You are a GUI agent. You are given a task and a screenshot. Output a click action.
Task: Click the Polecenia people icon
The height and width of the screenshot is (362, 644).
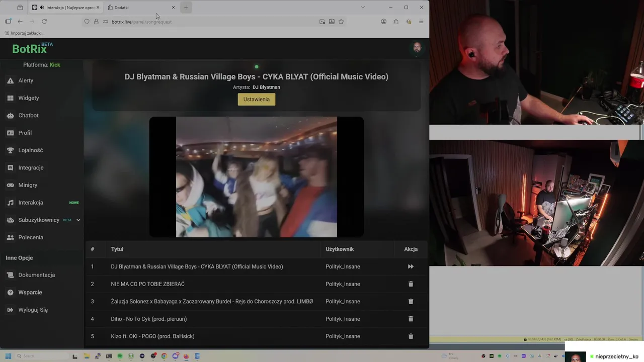(10, 237)
